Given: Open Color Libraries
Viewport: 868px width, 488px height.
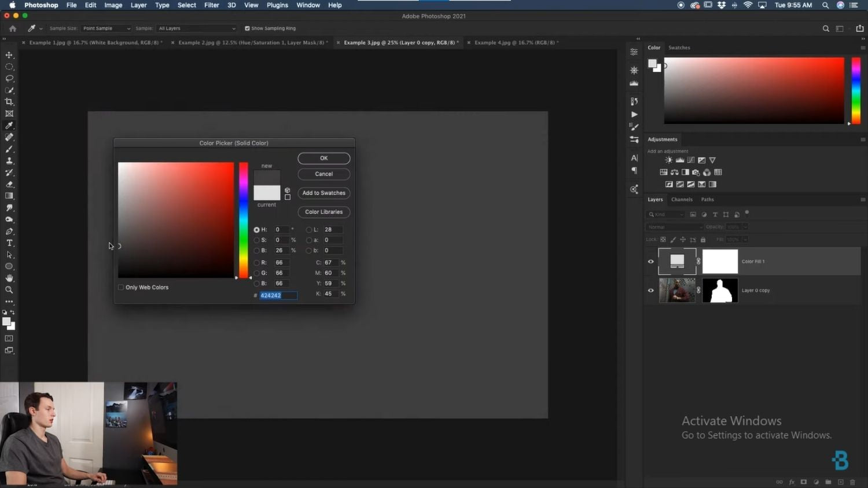Looking at the screenshot, I should pyautogui.click(x=323, y=211).
